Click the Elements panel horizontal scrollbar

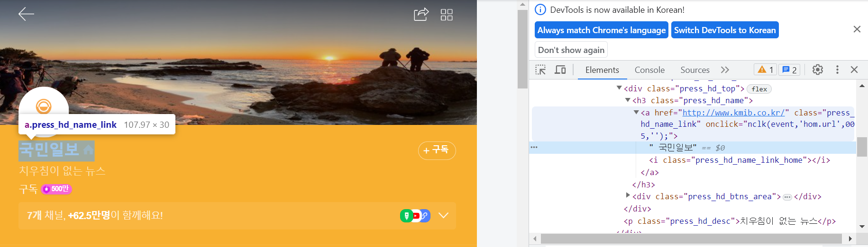(x=691, y=238)
